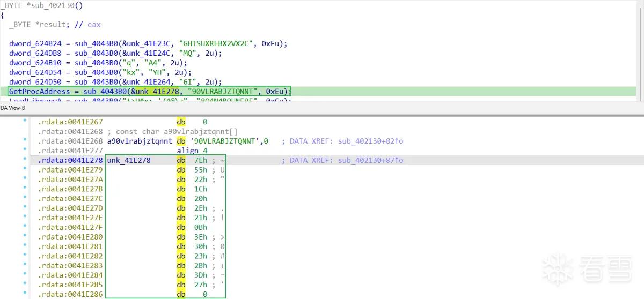Click the "YH" string argument
Viewport: 644px width, 299px height.
156,73
